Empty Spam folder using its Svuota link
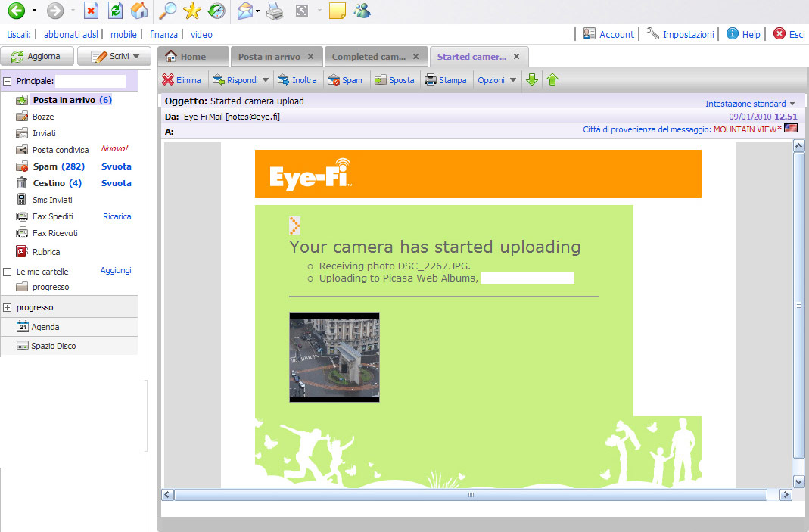809x532 pixels. tap(116, 166)
